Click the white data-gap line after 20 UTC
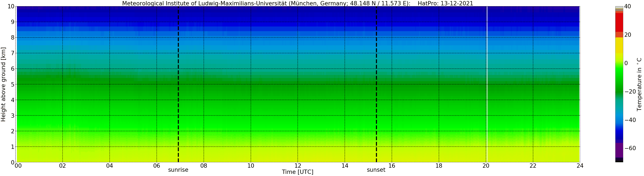Screen dimensions: 644x176 tap(487, 84)
